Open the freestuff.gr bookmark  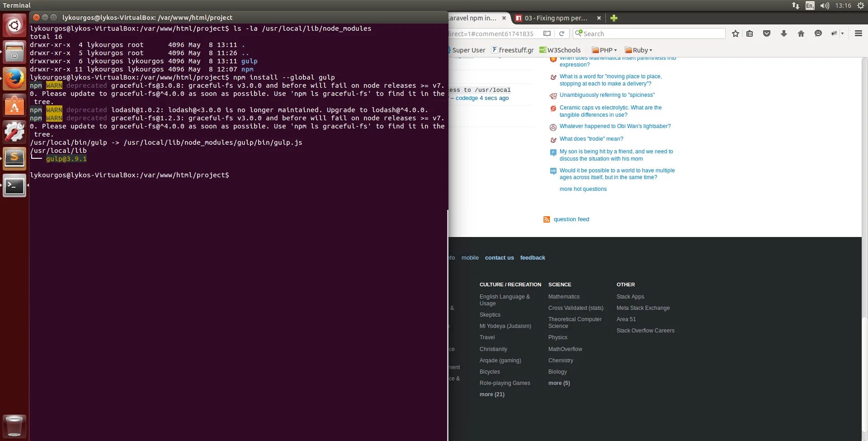pyautogui.click(x=513, y=50)
